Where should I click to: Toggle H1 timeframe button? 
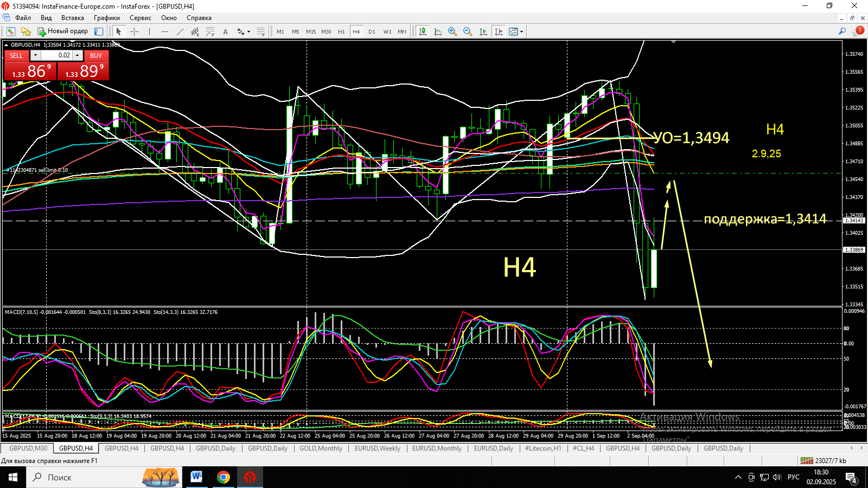341,31
